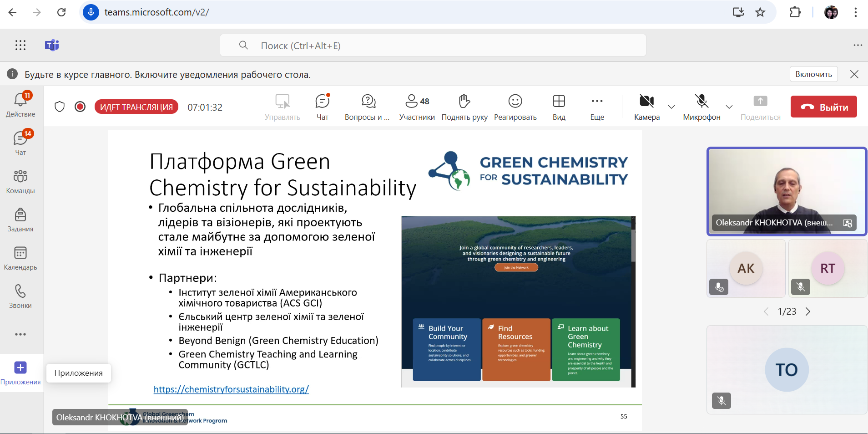This screenshot has width=868, height=434.
Task: Toggle the Camera on
Action: pos(646,107)
